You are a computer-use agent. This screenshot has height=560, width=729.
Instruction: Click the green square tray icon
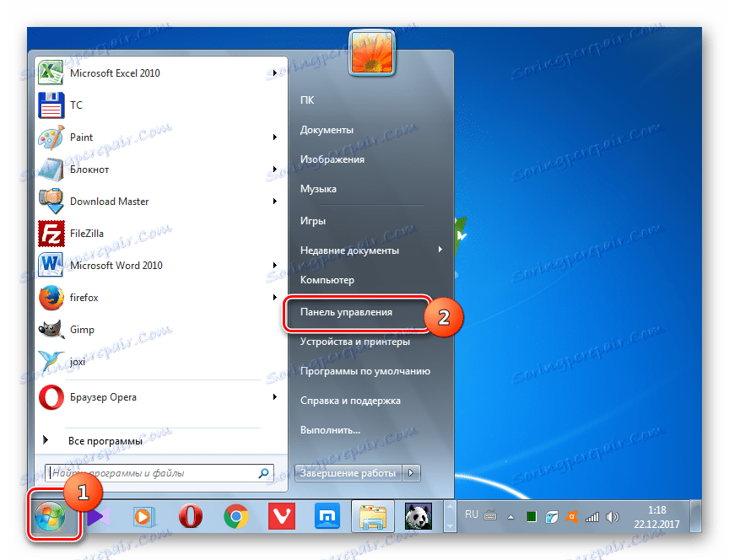tap(532, 517)
